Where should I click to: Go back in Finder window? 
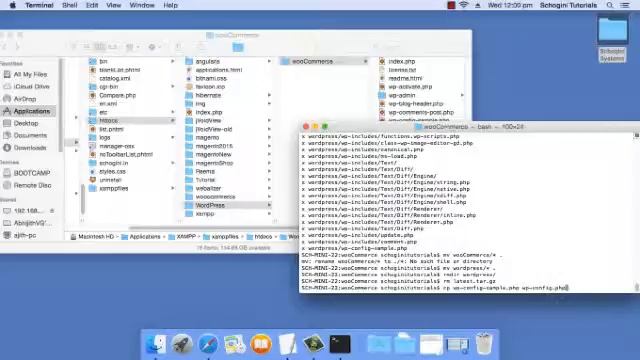(x=4, y=47)
